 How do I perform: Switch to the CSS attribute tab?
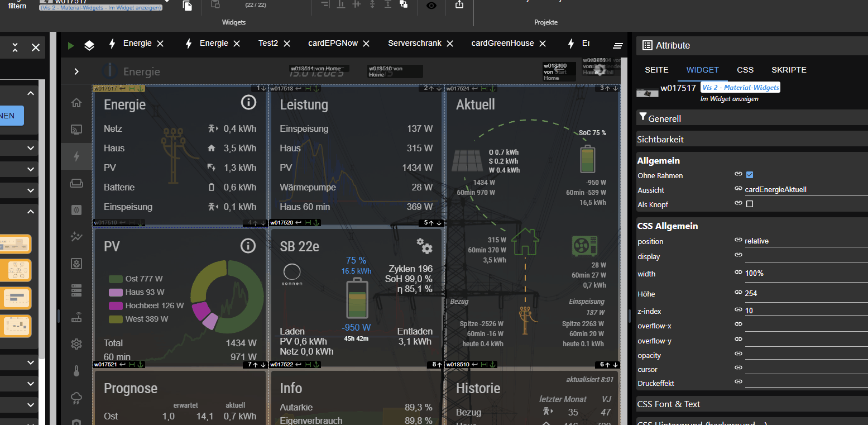click(x=745, y=70)
